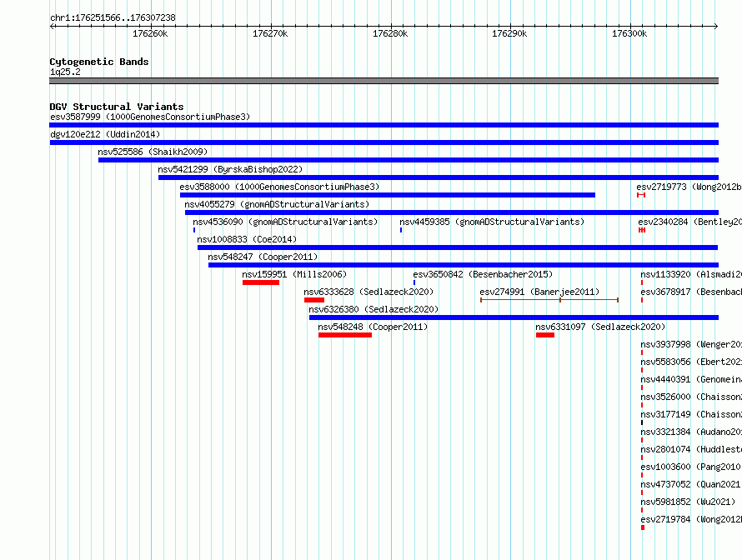Select the nsv3177149 (Chaisson) label
The image size is (742, 560).
(691, 414)
